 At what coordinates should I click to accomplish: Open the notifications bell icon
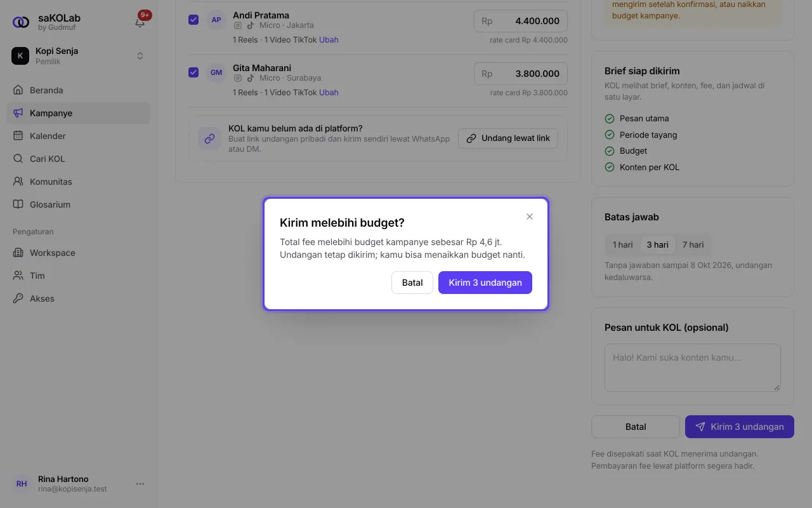coord(140,22)
